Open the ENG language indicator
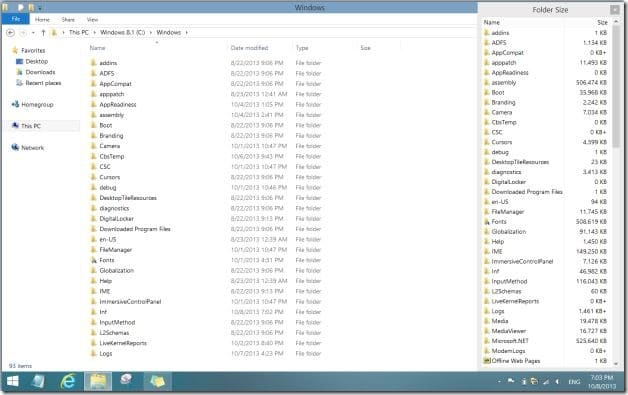The height and width of the screenshot is (395, 628). pyautogui.click(x=574, y=382)
